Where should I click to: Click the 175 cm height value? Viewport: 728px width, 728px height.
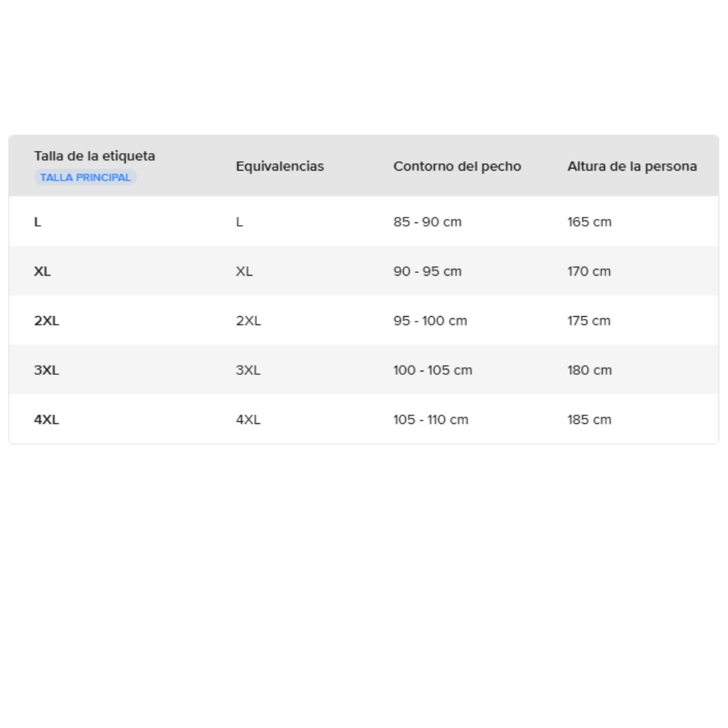click(x=589, y=321)
